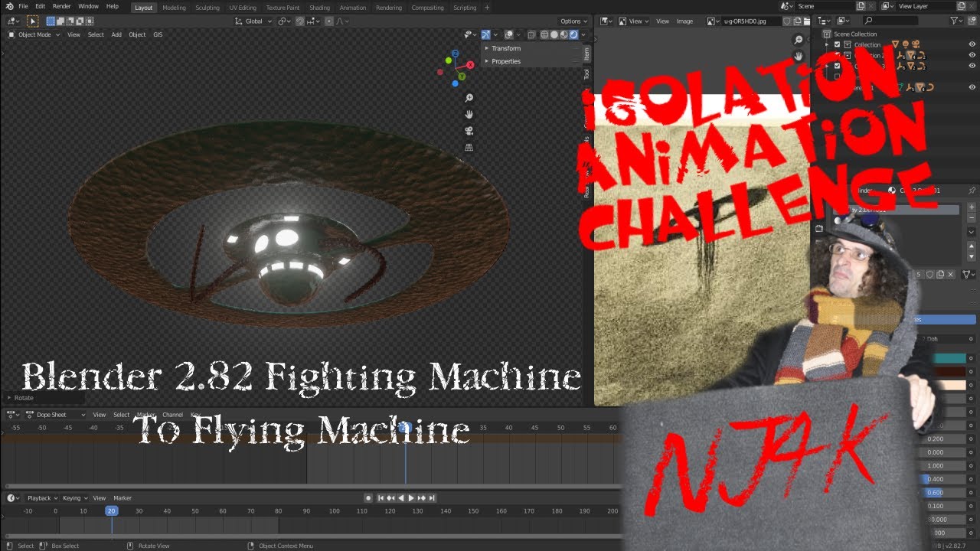
Task: Toggle X-ray mode icon
Action: tap(531, 34)
